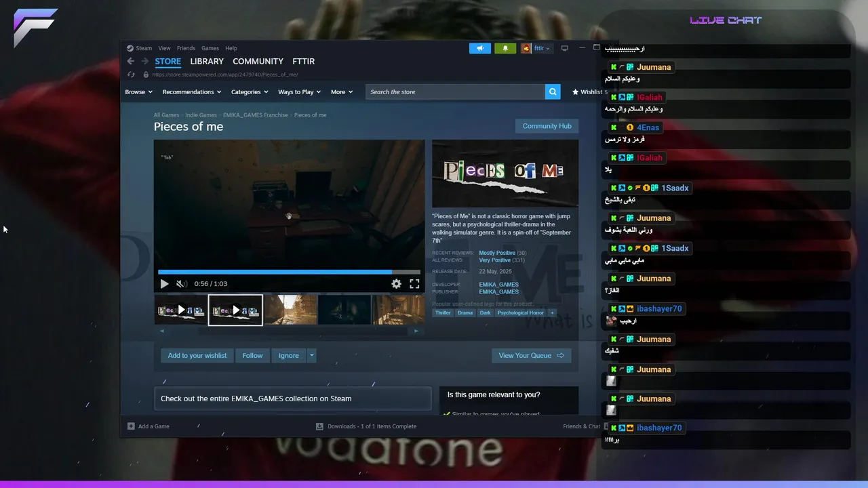The image size is (868, 488).
Task: Click the Steam back navigation arrow
Action: 131,61
